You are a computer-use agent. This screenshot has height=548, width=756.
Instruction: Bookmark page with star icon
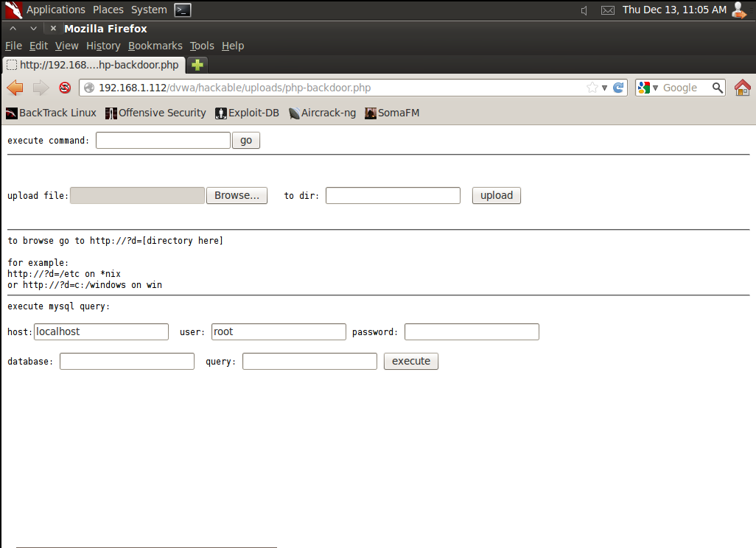pyautogui.click(x=592, y=88)
